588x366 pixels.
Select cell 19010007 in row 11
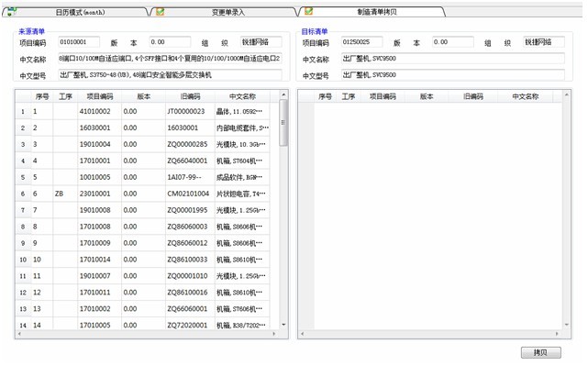[x=99, y=276]
